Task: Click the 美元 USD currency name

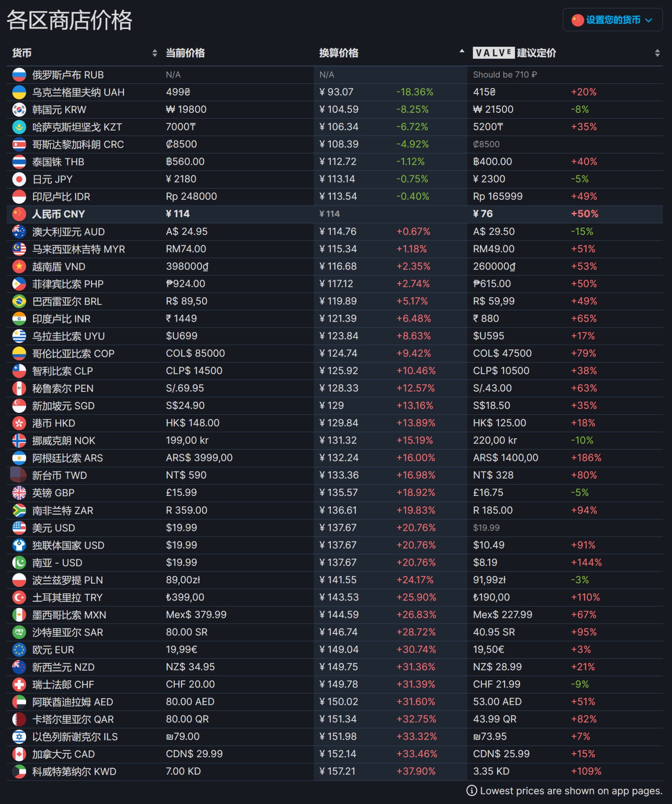Action: (54, 528)
